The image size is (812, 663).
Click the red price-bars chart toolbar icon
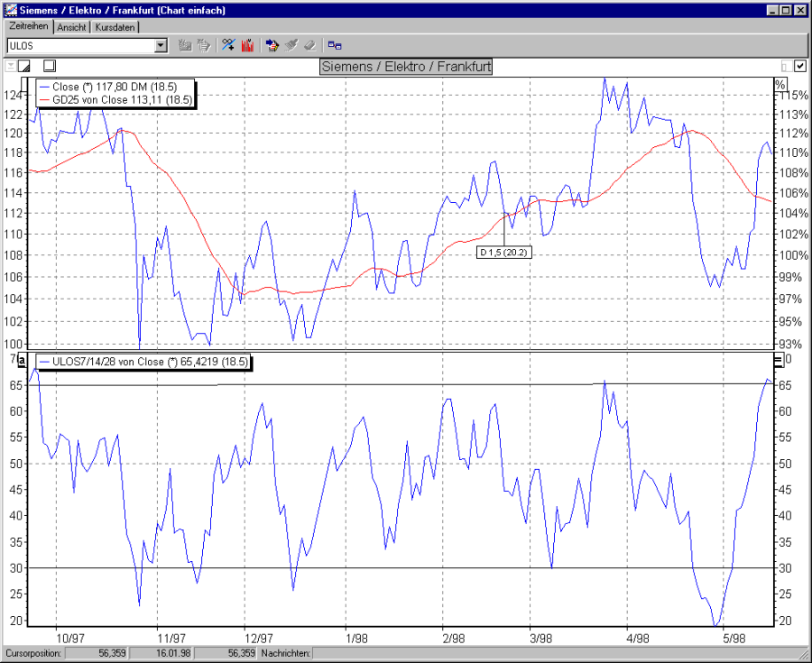[x=248, y=45]
